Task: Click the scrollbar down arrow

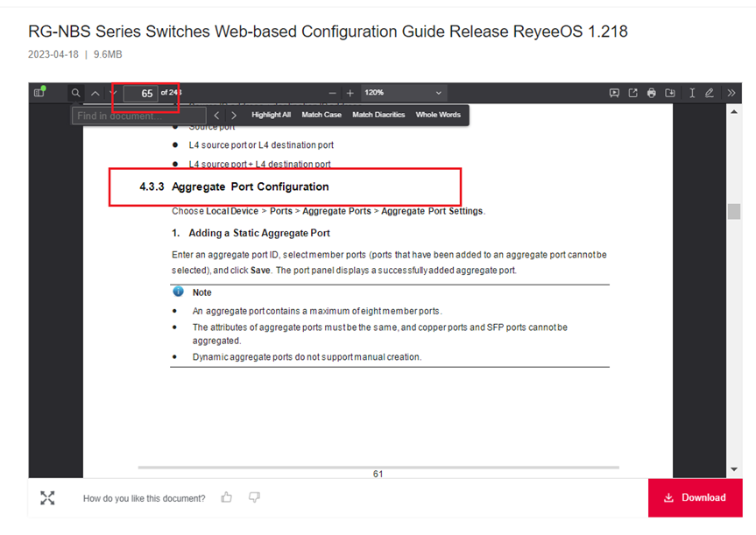Action: (734, 469)
